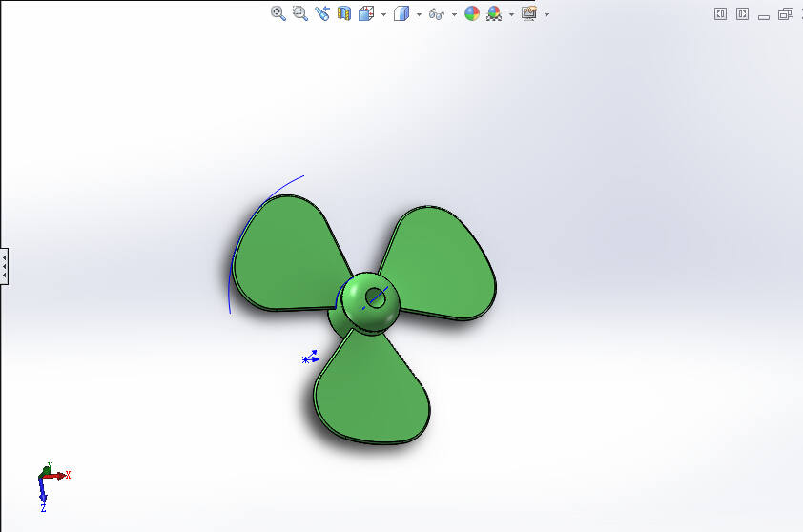Open the View Orientation dropdown arrow
Screen dimensions: 803x532
coord(383,14)
